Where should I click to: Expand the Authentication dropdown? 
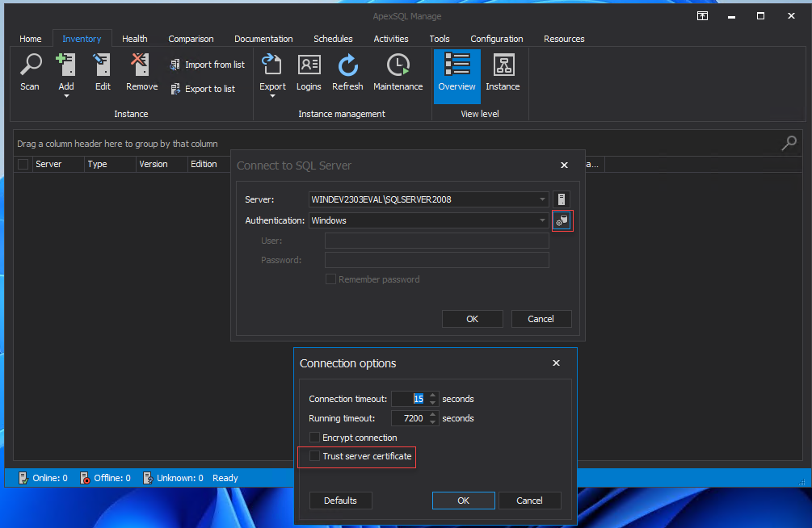point(542,220)
